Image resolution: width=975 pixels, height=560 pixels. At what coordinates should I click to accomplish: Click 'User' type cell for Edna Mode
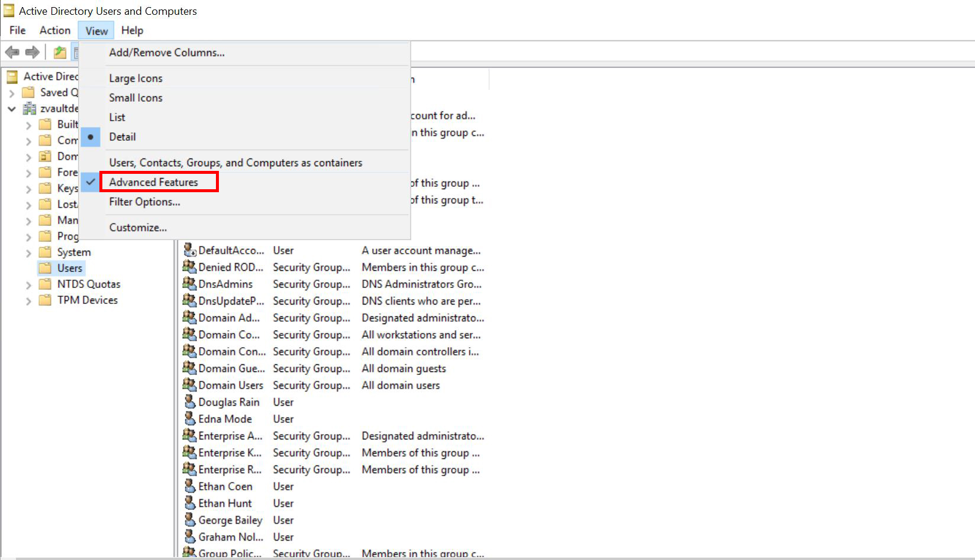(x=283, y=419)
